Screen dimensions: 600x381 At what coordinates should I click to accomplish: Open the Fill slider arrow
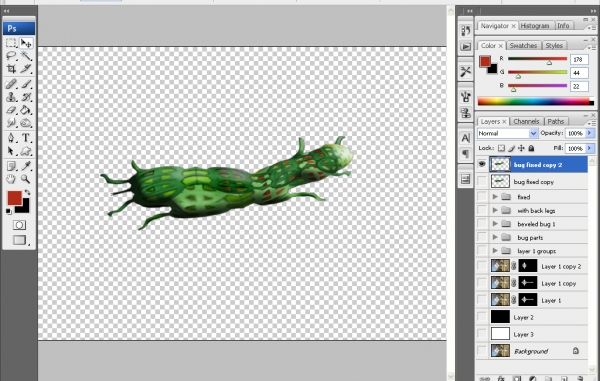pyautogui.click(x=590, y=148)
